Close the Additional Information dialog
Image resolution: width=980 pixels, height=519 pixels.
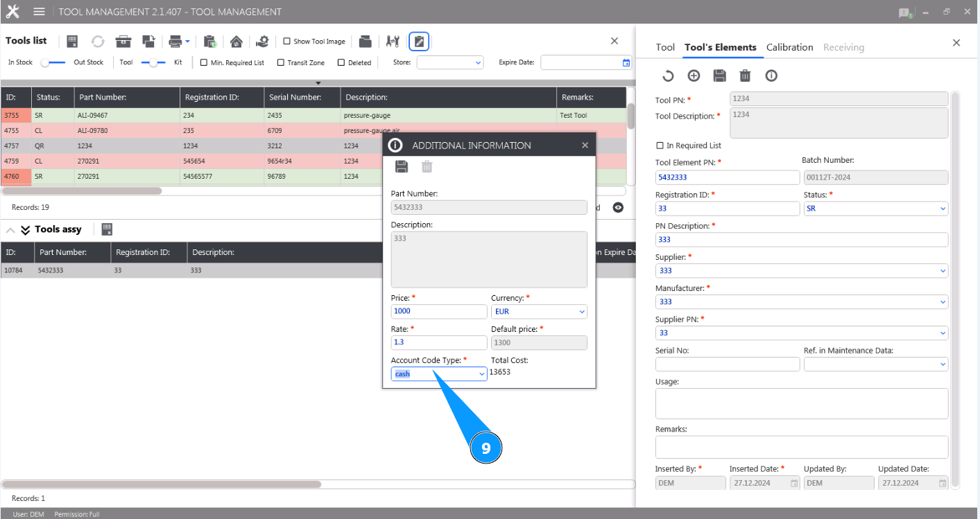pos(585,146)
